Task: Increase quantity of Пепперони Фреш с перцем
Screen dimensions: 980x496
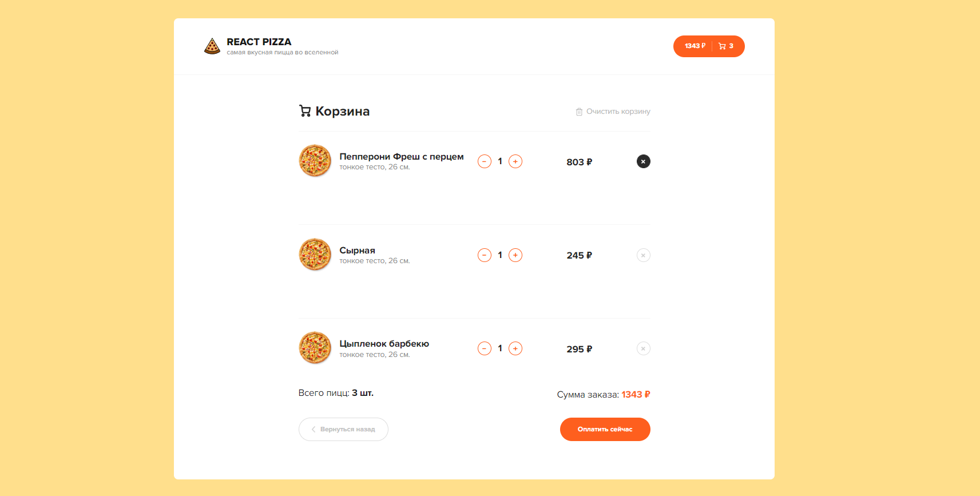Action: (515, 161)
